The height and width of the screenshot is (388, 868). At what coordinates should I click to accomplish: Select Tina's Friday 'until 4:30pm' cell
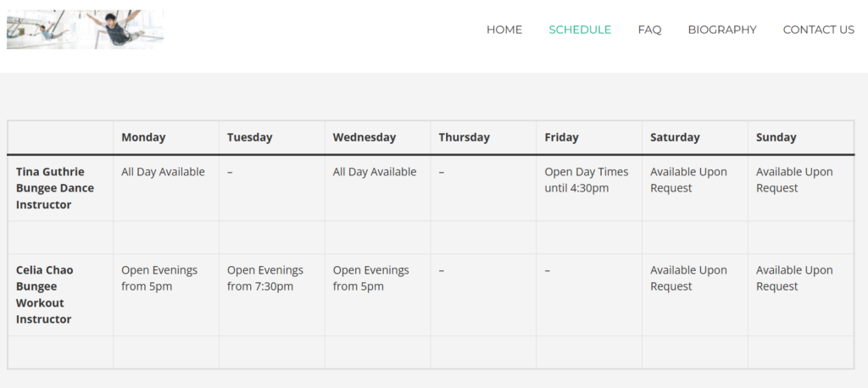tap(589, 188)
